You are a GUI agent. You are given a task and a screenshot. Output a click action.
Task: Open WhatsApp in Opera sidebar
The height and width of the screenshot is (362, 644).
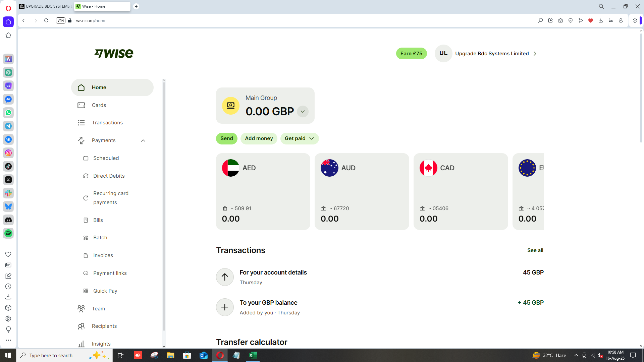[x=8, y=113]
